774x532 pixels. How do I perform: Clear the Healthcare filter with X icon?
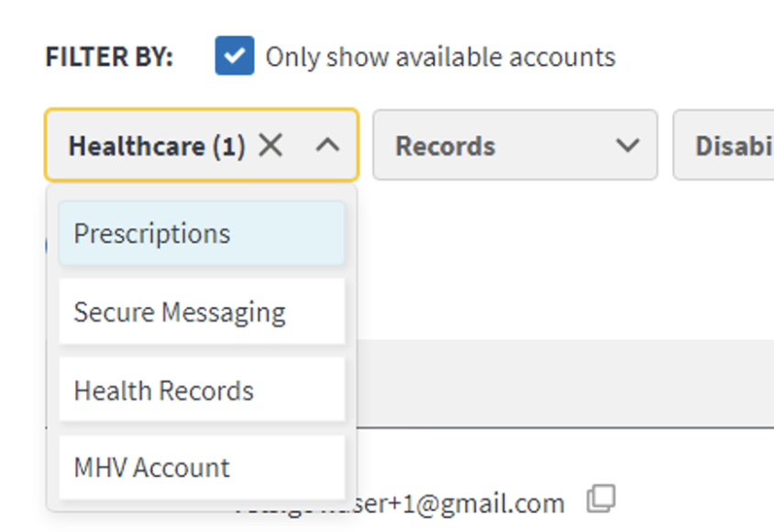(271, 146)
